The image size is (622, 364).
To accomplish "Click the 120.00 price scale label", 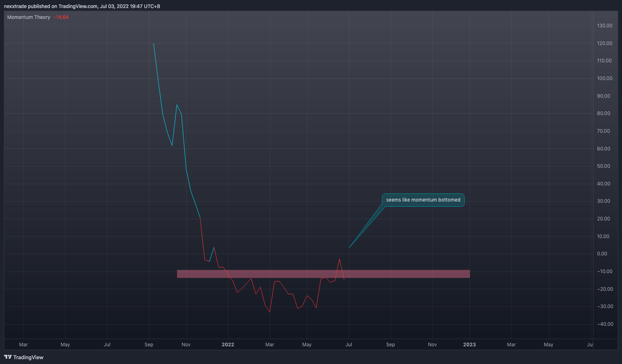I will (605, 43).
